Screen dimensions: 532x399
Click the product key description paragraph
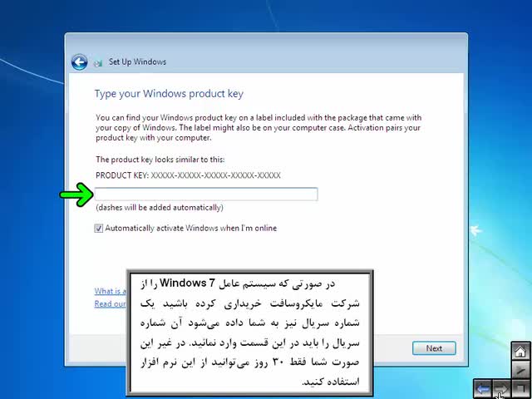(259, 127)
